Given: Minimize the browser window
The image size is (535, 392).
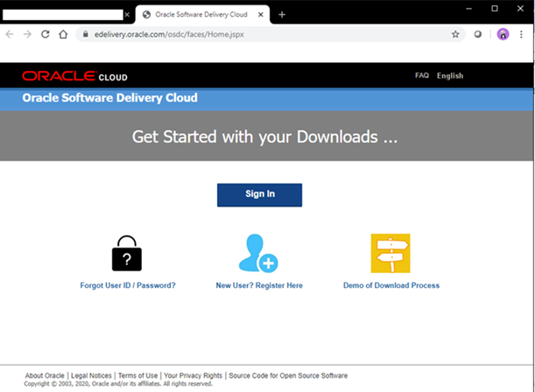Looking at the screenshot, I should pos(469,9).
